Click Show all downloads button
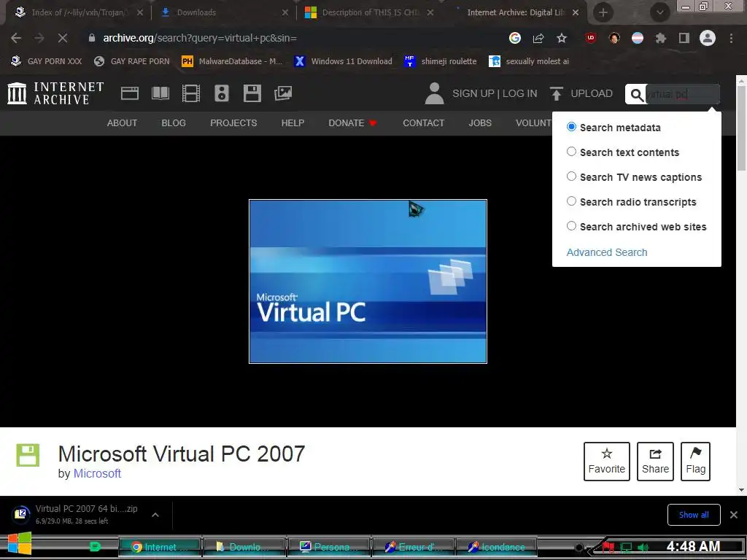The image size is (747, 560). coord(694,515)
